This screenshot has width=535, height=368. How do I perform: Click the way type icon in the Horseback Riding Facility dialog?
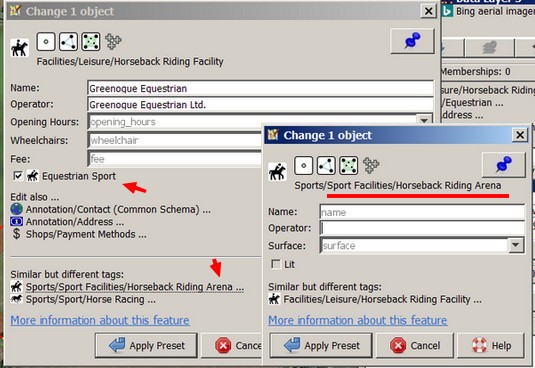(x=68, y=42)
